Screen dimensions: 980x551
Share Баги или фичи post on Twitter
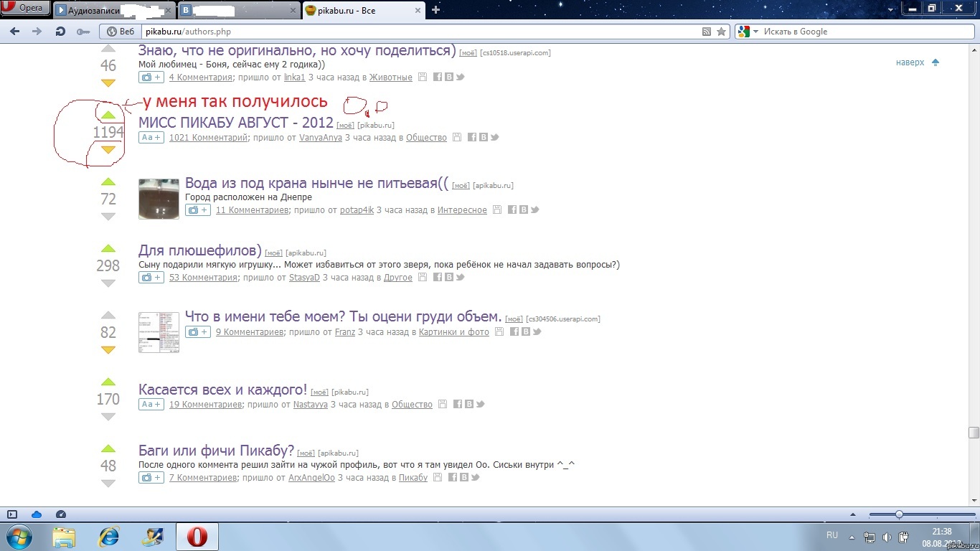click(475, 478)
